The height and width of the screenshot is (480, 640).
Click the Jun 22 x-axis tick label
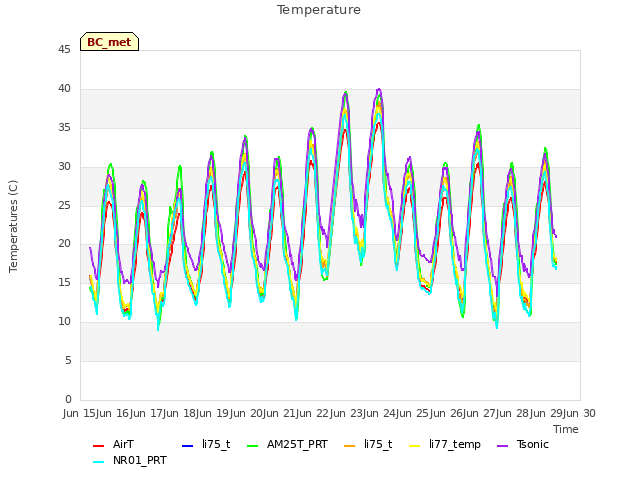(314, 413)
